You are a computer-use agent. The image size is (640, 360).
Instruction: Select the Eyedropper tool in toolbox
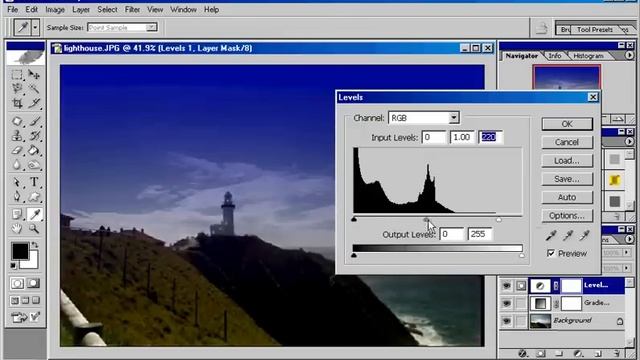pos(34,214)
